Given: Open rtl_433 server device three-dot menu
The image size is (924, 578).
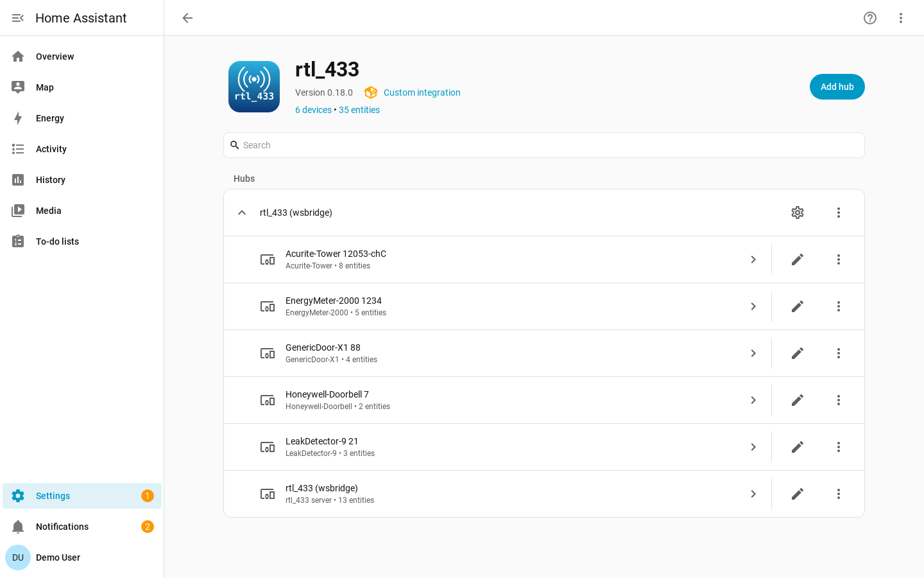Looking at the screenshot, I should pos(839,494).
